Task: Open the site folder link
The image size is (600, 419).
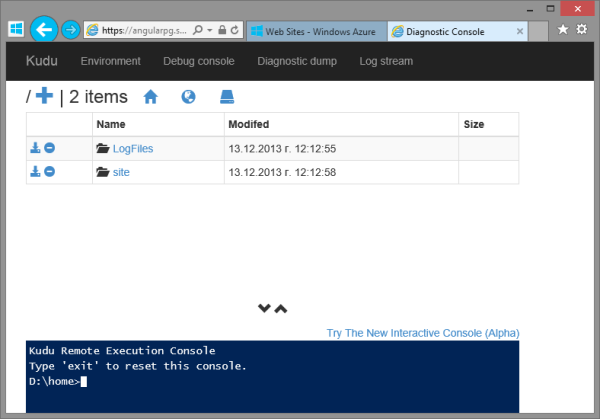Action: pyautogui.click(x=121, y=173)
